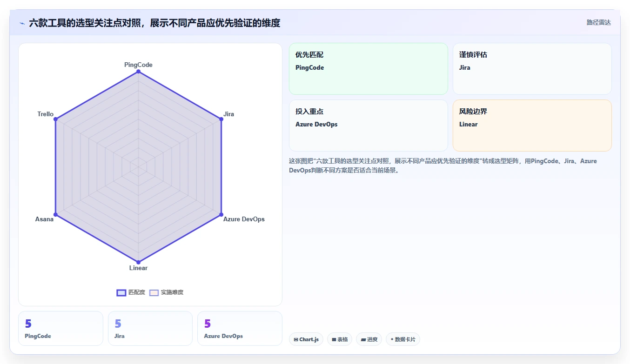Click the Trello axis label on radar
The image size is (630, 364).
46,114
